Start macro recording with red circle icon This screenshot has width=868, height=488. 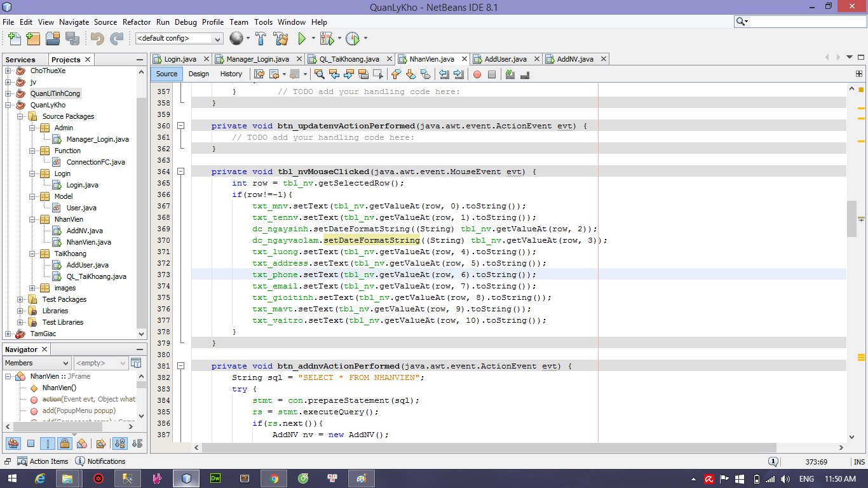pos(477,74)
